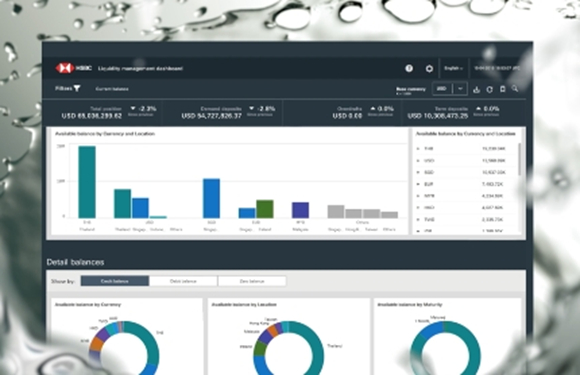This screenshot has width=580, height=375.
Task: Click the Detail balances heading
Action: 75,262
